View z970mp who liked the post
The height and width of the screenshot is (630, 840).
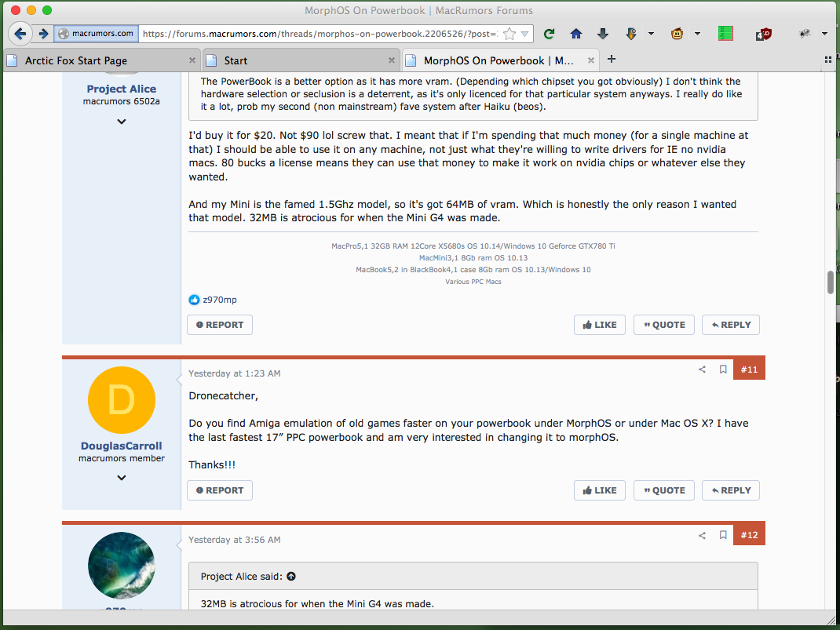(220, 300)
